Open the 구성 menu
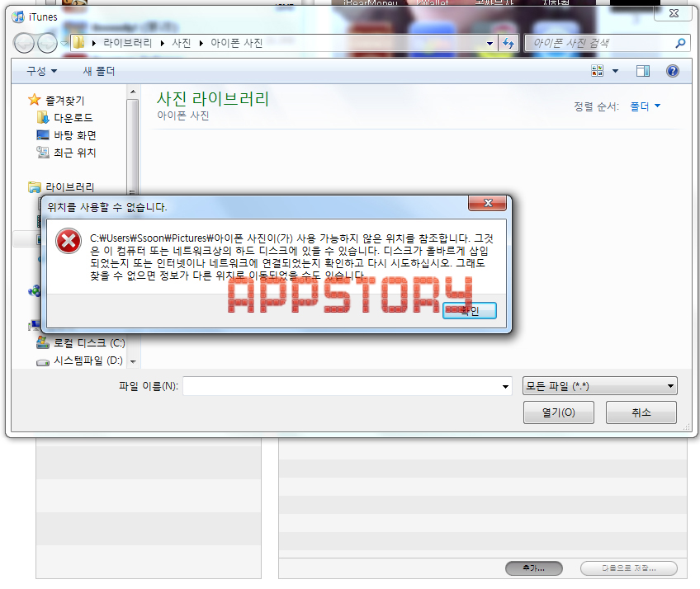This screenshot has height=589, width=700. pos(41,71)
